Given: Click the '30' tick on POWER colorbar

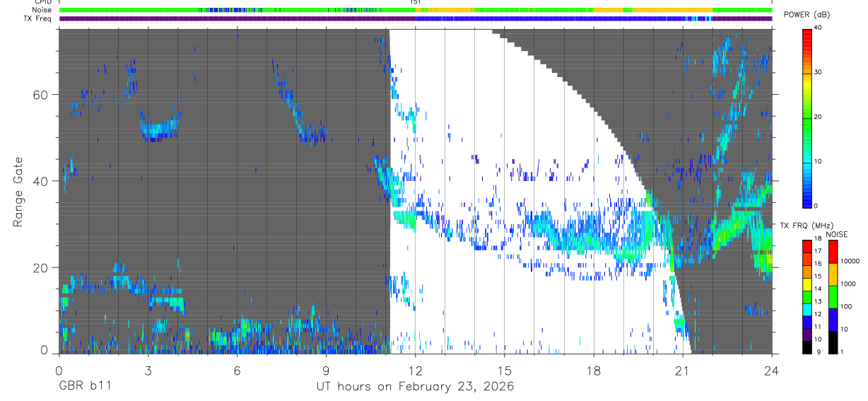Looking at the screenshot, I should [819, 72].
